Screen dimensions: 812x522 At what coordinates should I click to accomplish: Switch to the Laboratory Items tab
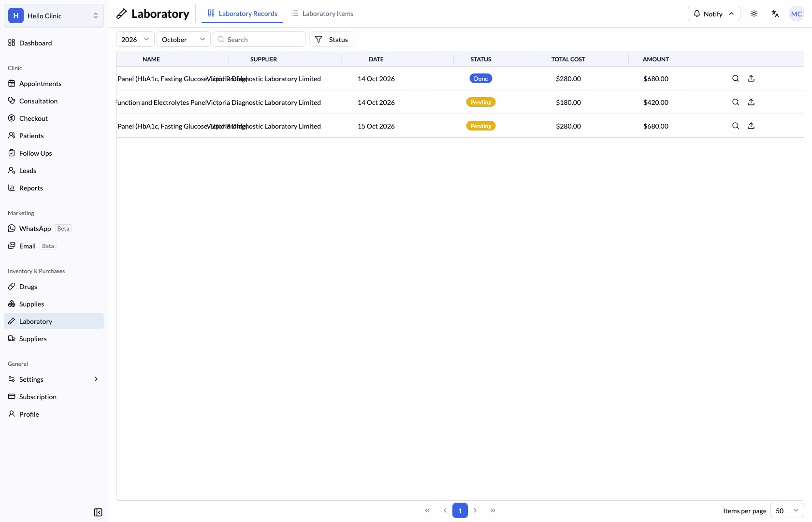click(322, 14)
